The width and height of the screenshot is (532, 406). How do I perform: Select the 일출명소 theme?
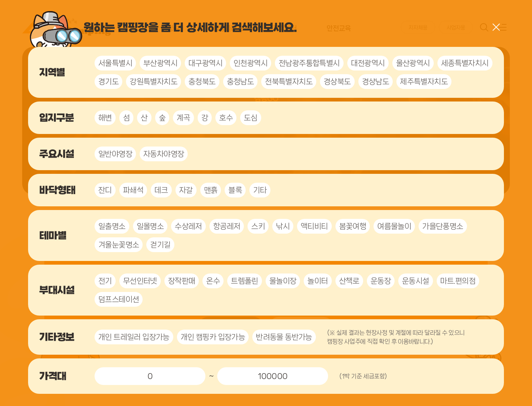pyautogui.click(x=112, y=226)
